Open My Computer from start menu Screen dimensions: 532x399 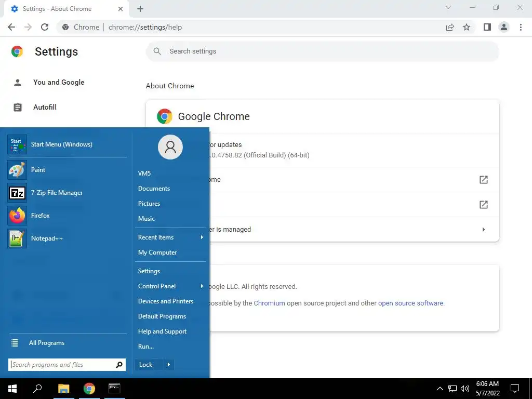click(x=157, y=252)
